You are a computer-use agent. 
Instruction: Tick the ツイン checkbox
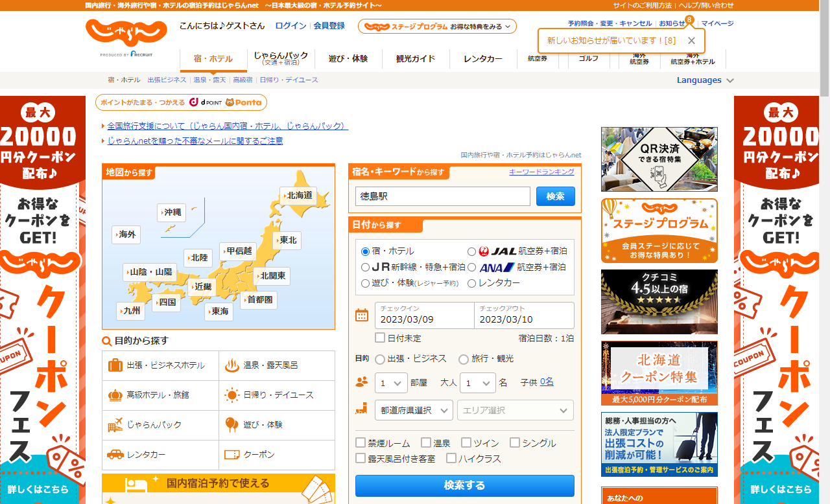coord(466,442)
